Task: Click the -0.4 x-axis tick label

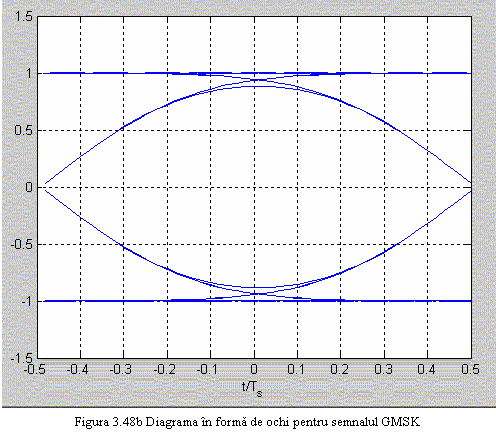Action: pos(77,369)
